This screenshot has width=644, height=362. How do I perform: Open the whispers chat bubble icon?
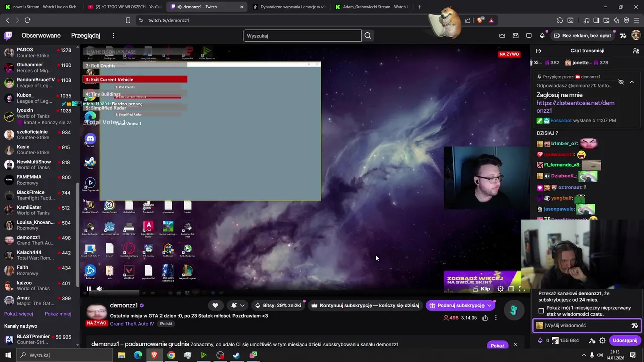529,36
